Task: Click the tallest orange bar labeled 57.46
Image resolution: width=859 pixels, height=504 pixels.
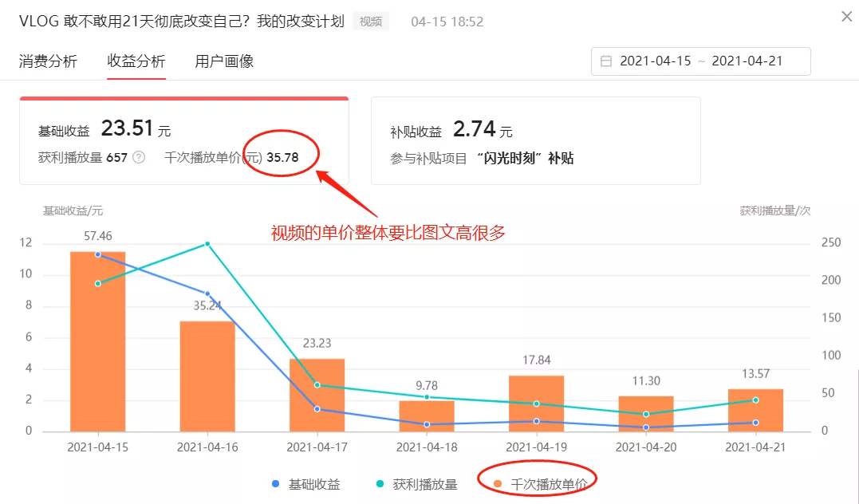Action: coord(96,343)
